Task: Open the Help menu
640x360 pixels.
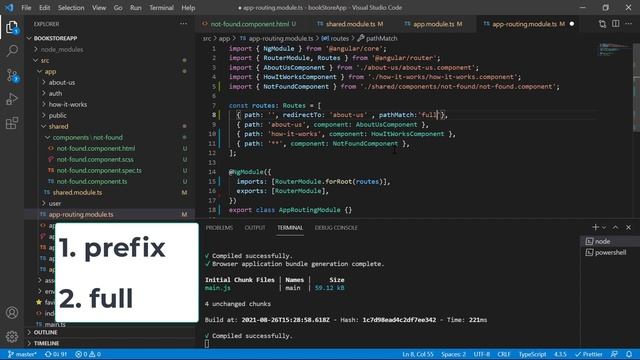Action: pyautogui.click(x=188, y=7)
